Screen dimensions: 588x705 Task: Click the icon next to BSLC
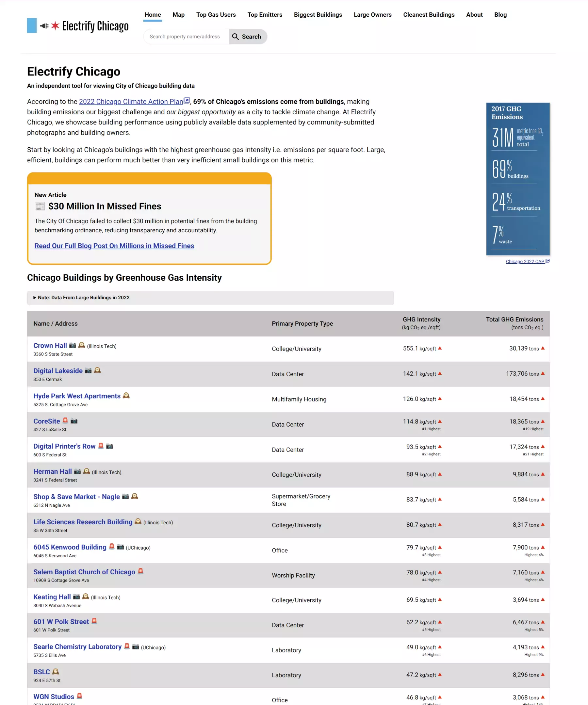(x=56, y=671)
